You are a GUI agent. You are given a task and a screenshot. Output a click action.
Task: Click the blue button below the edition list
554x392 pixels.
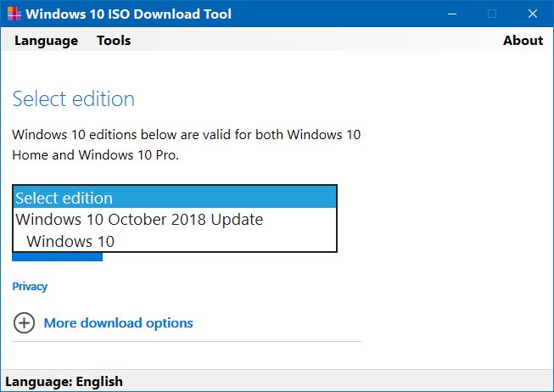pyautogui.click(x=57, y=257)
